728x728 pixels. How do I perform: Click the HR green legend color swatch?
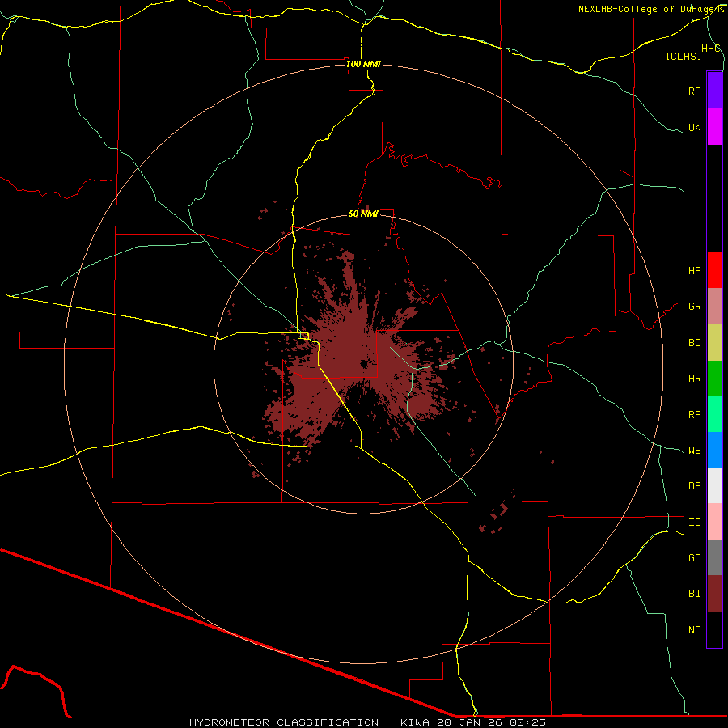[x=714, y=378]
